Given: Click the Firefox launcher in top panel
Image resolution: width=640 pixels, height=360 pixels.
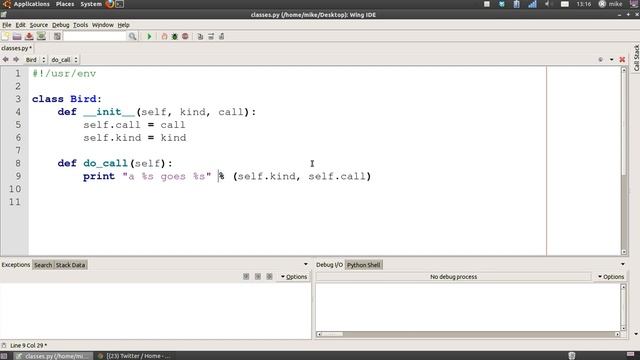Looking at the screenshot, I should click(109, 4).
